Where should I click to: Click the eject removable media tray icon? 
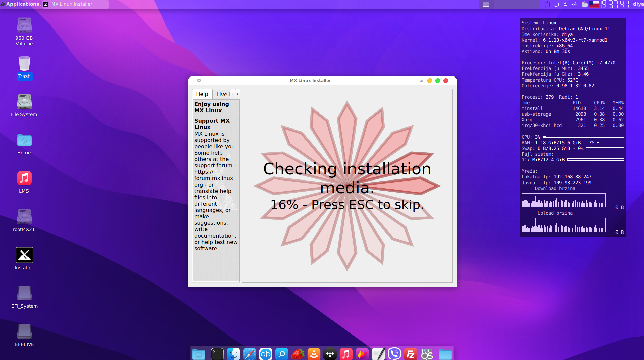click(x=565, y=4)
